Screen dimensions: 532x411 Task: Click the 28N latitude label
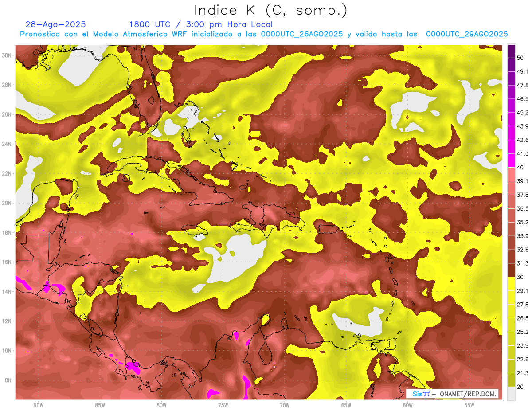[8, 85]
